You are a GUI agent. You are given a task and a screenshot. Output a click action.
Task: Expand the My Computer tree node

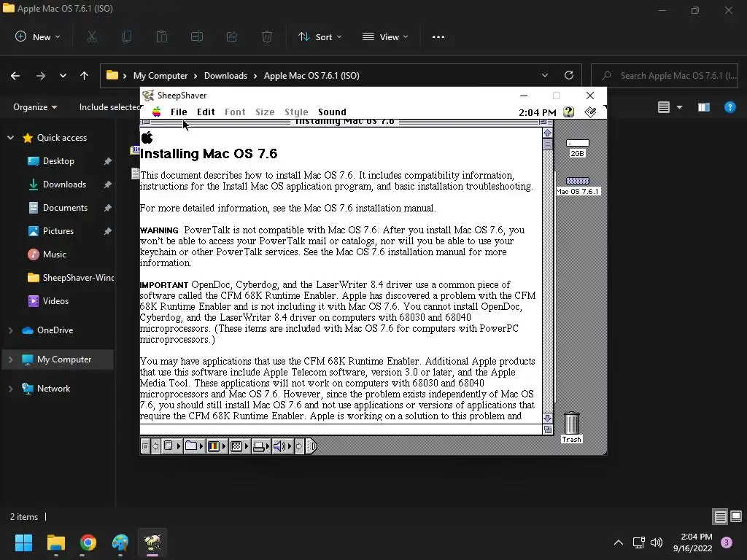(10, 359)
